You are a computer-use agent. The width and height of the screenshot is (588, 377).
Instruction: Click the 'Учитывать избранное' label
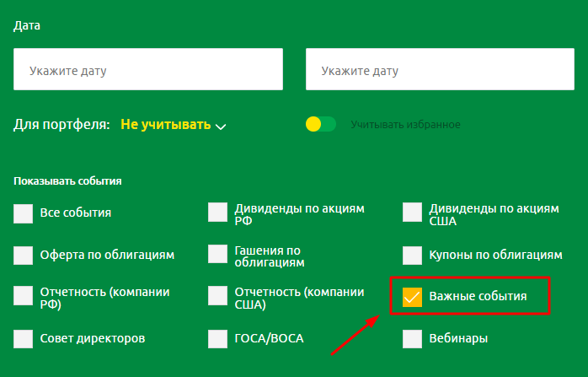coord(405,125)
